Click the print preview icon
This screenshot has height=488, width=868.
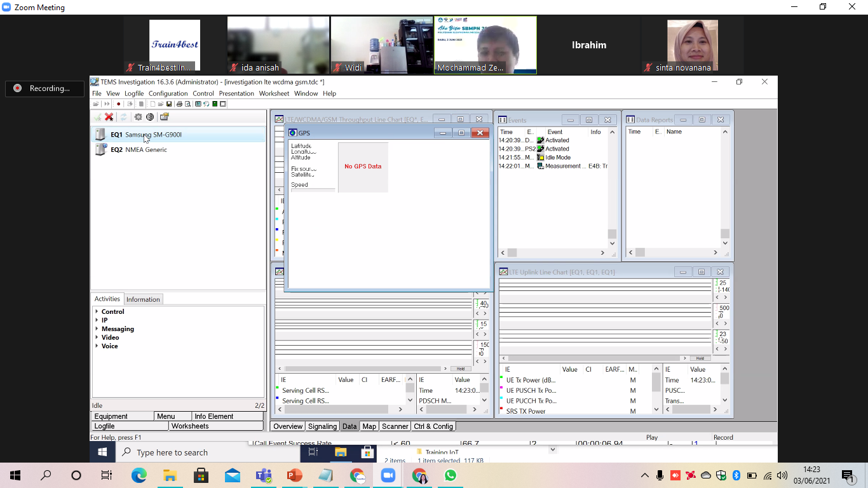(187, 104)
